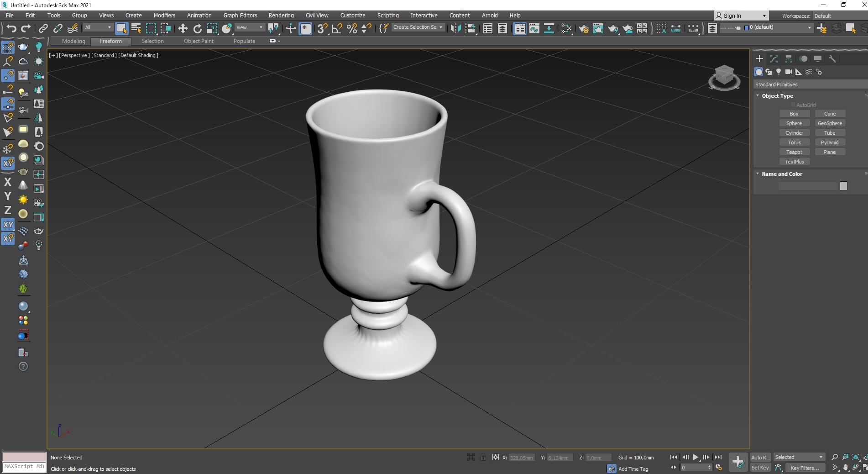Image resolution: width=868 pixels, height=474 pixels.
Task: Select the Shapes category icon
Action: [769, 72]
